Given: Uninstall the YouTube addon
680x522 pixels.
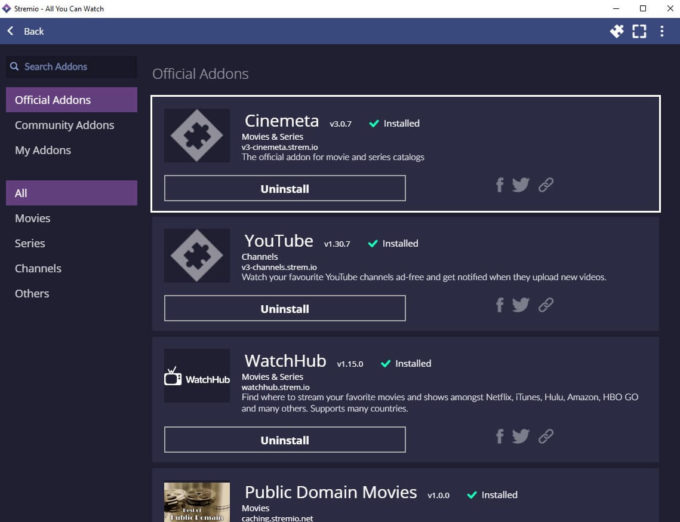Looking at the screenshot, I should coord(285,309).
